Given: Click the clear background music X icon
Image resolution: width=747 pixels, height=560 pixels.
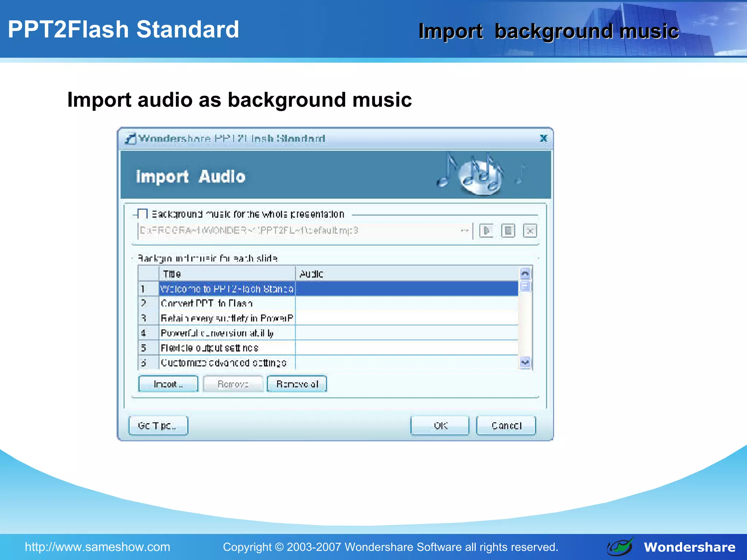Looking at the screenshot, I should coord(530,231).
